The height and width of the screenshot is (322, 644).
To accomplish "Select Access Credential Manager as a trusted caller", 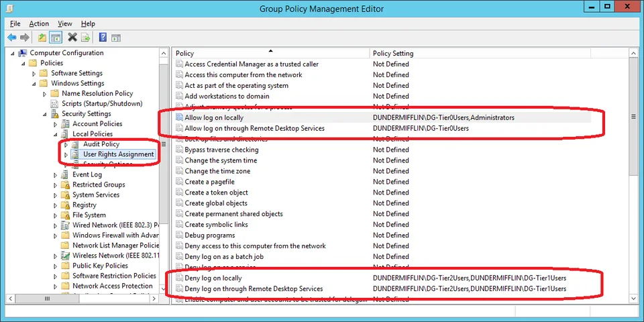I will pos(252,64).
